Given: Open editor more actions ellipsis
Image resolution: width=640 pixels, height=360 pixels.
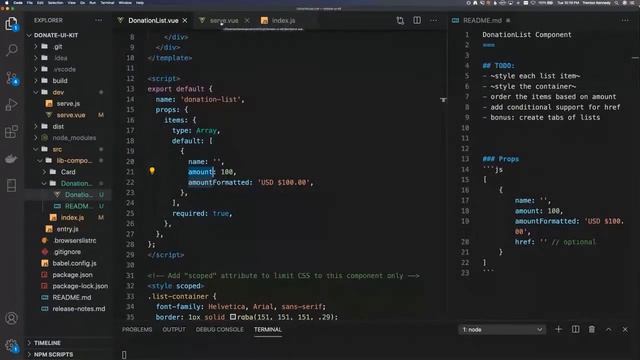Looking at the screenshot, I should [433, 20].
